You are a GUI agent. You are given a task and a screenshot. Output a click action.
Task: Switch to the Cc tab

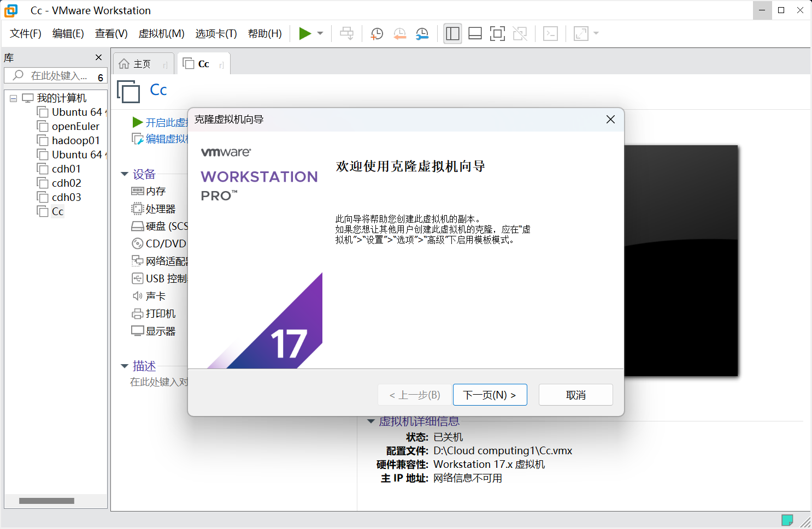(x=203, y=64)
